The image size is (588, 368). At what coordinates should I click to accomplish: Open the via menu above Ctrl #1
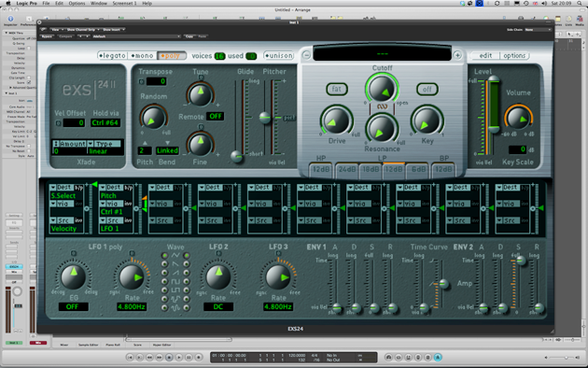point(111,204)
